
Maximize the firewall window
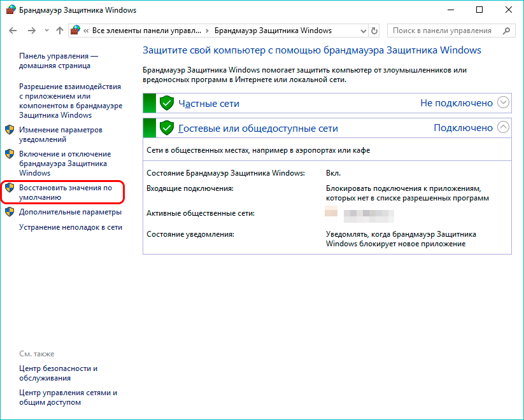(479, 10)
